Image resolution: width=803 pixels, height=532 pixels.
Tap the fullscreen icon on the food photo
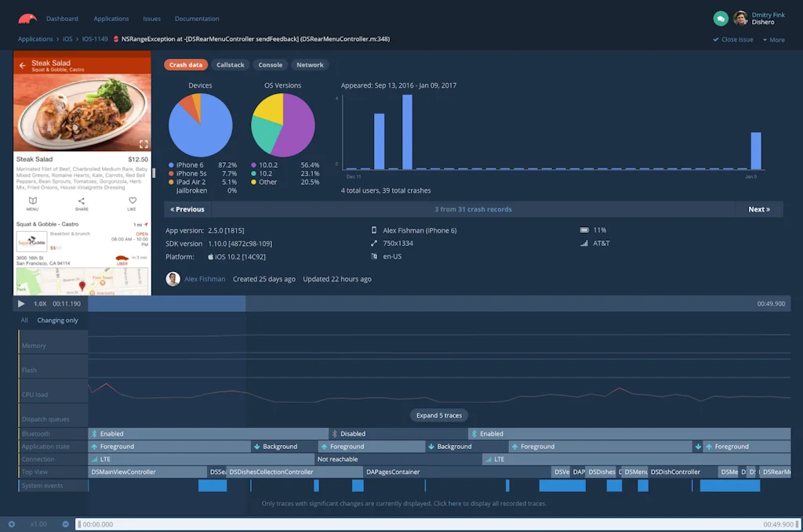coord(144,144)
